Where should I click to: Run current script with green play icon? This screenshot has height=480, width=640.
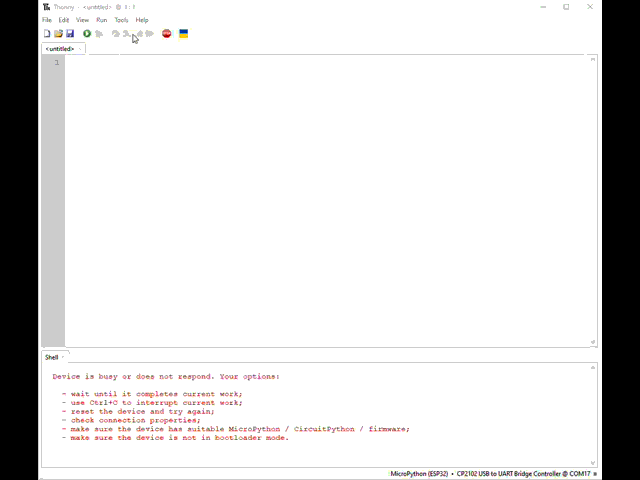[87, 34]
